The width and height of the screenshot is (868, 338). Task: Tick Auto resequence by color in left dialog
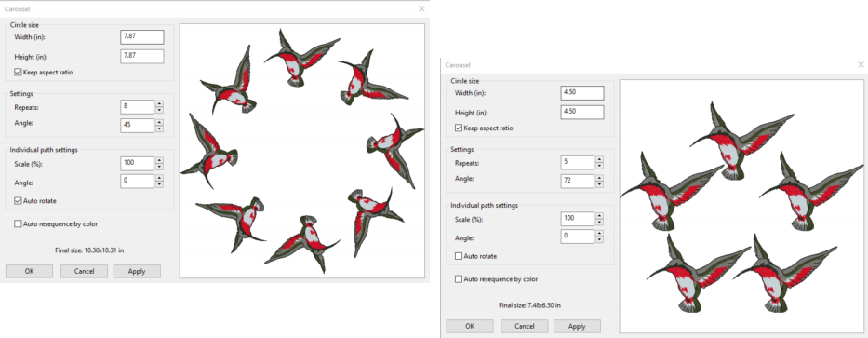pos(19,223)
